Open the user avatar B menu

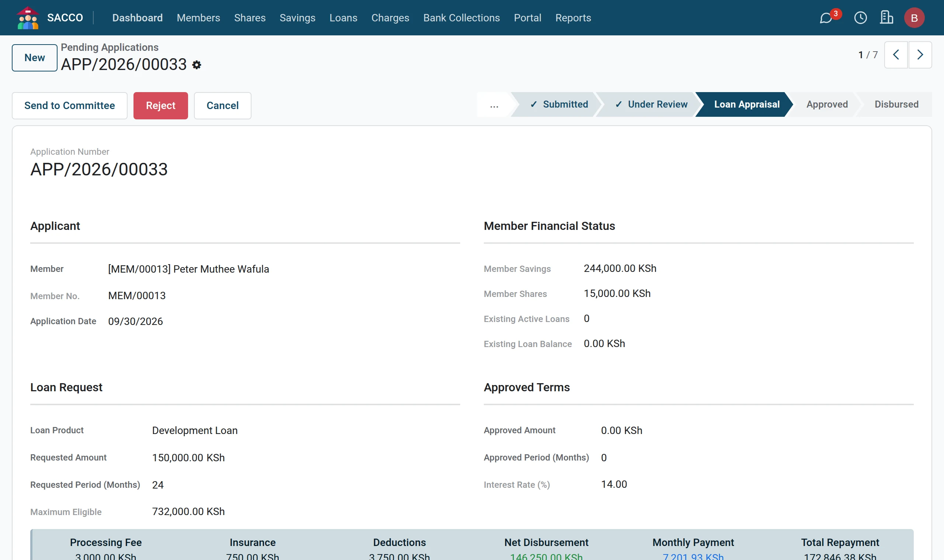coord(914,18)
